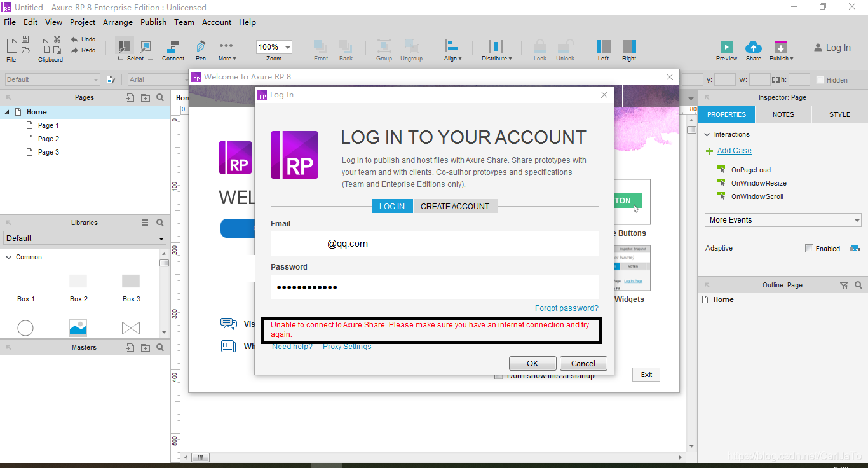
Task: Search libraries with magnifier icon
Action: click(160, 223)
